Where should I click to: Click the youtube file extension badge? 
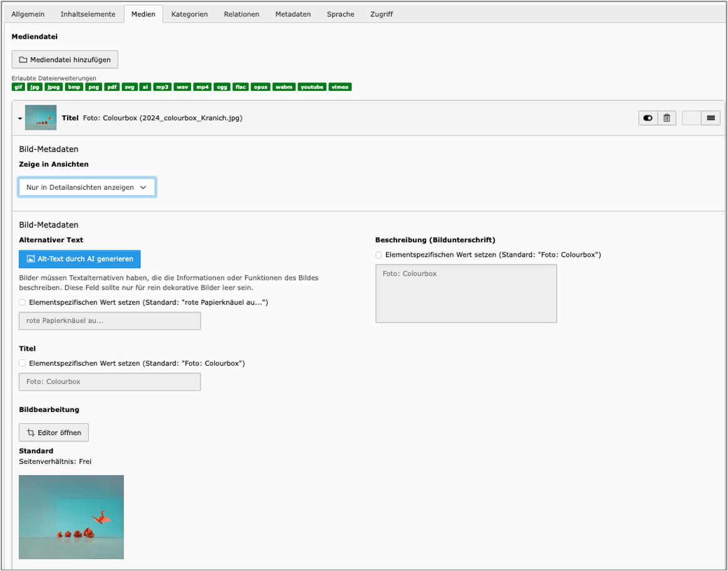(x=312, y=87)
